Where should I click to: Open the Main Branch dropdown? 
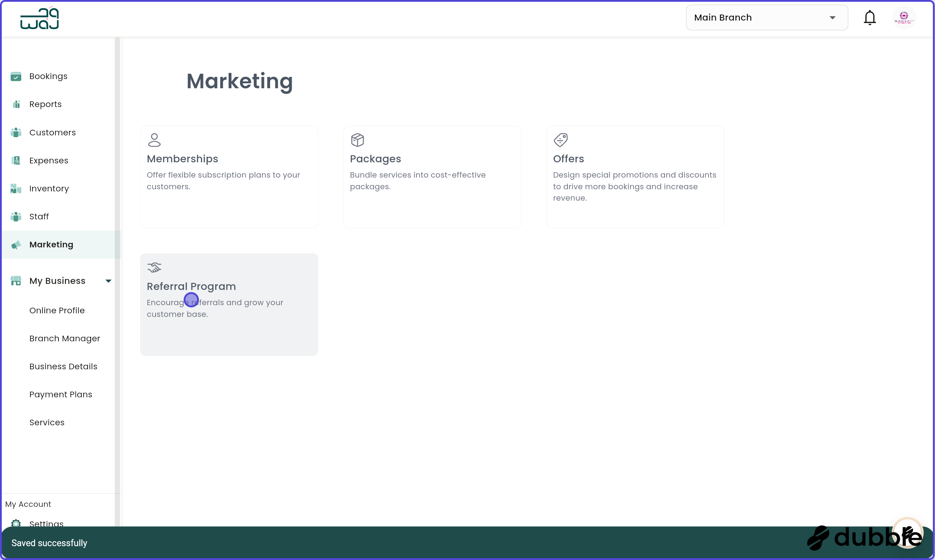tap(766, 17)
